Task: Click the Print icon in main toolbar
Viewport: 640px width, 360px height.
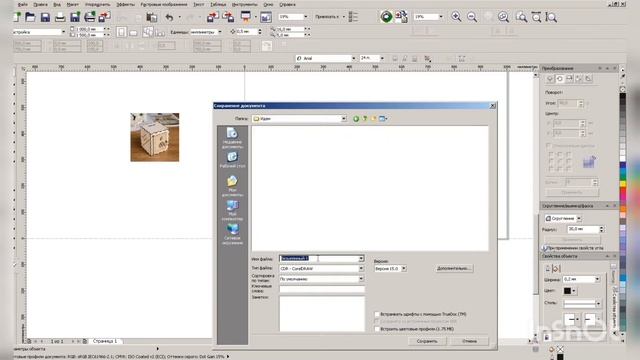Action: click(60, 17)
